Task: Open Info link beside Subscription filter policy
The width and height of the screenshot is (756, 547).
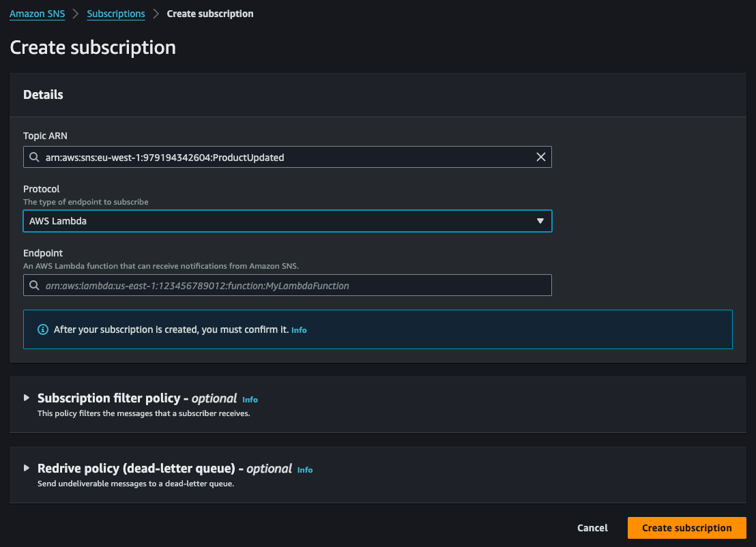Action: [x=250, y=400]
